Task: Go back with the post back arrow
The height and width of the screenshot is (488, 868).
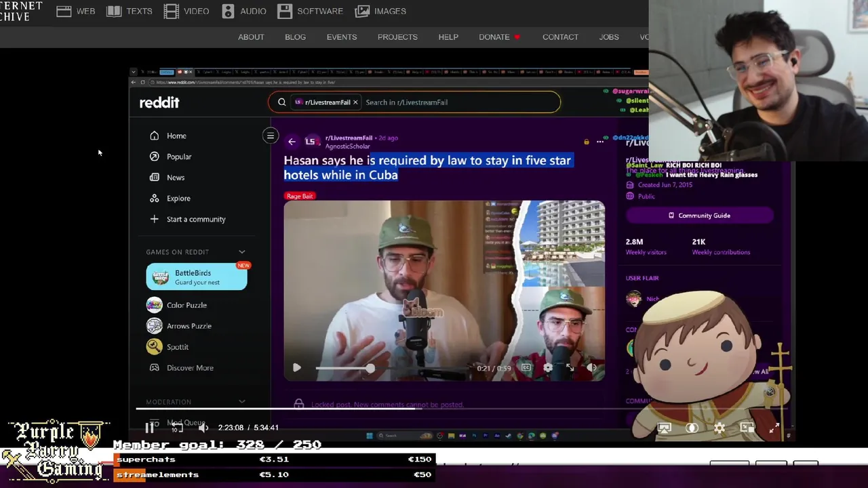Action: 292,142
